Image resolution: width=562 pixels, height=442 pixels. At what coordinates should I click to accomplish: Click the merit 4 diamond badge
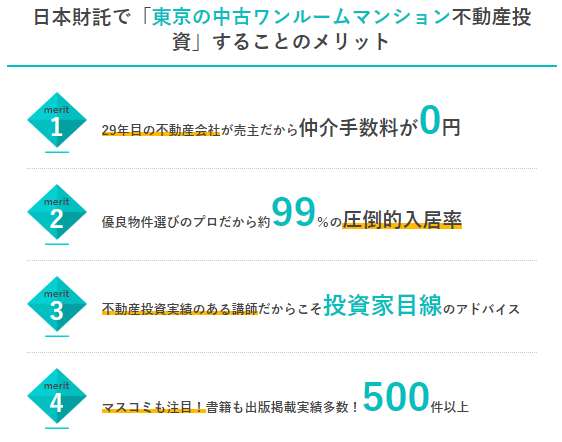tap(57, 396)
